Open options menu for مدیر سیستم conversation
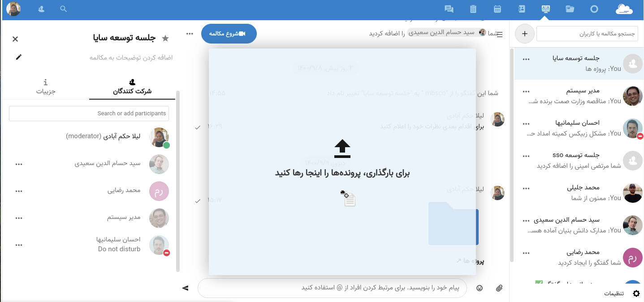644x302 pixels. (x=527, y=91)
